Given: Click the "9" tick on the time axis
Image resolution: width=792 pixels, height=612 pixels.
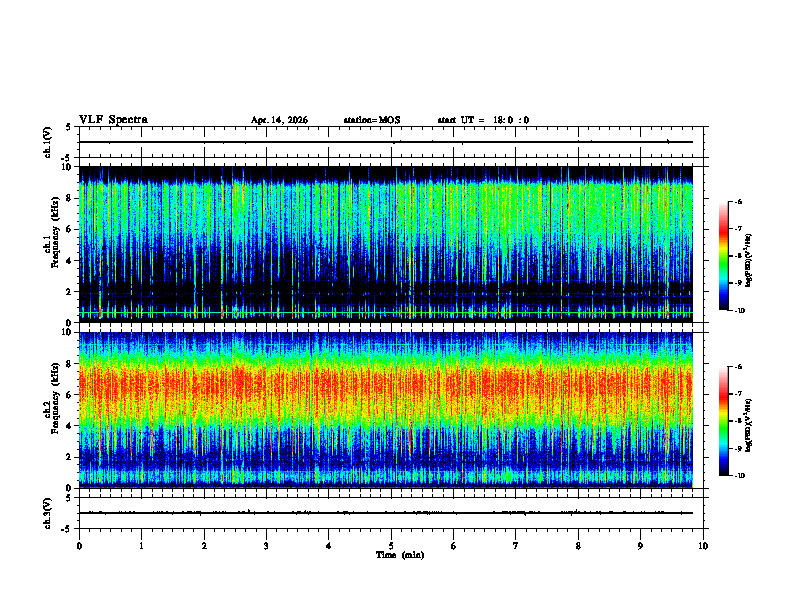Looking at the screenshot, I should point(640,546).
